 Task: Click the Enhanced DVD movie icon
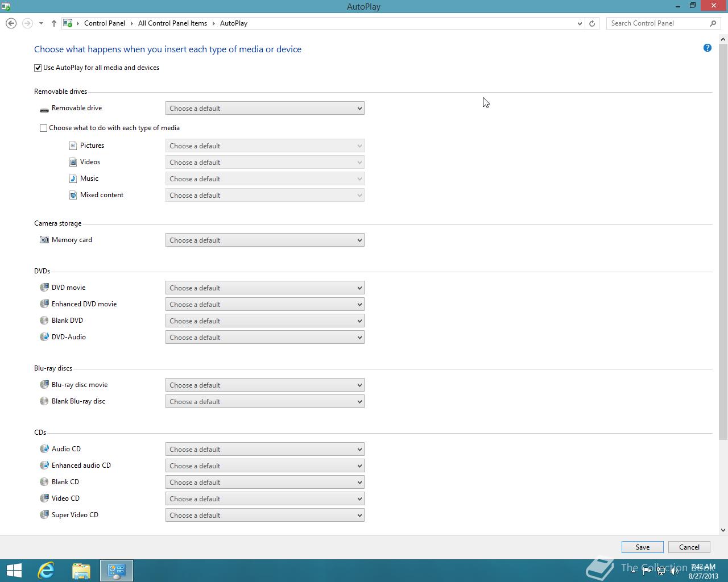click(x=44, y=304)
